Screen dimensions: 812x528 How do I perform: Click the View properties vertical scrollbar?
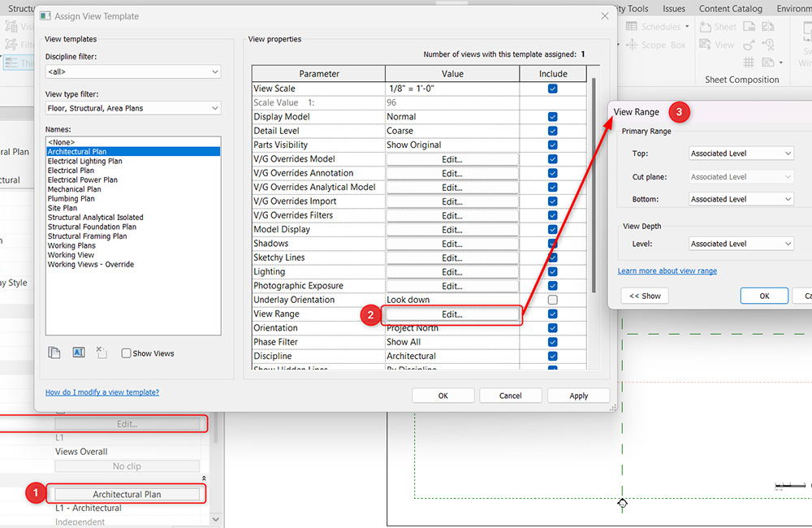(x=594, y=187)
